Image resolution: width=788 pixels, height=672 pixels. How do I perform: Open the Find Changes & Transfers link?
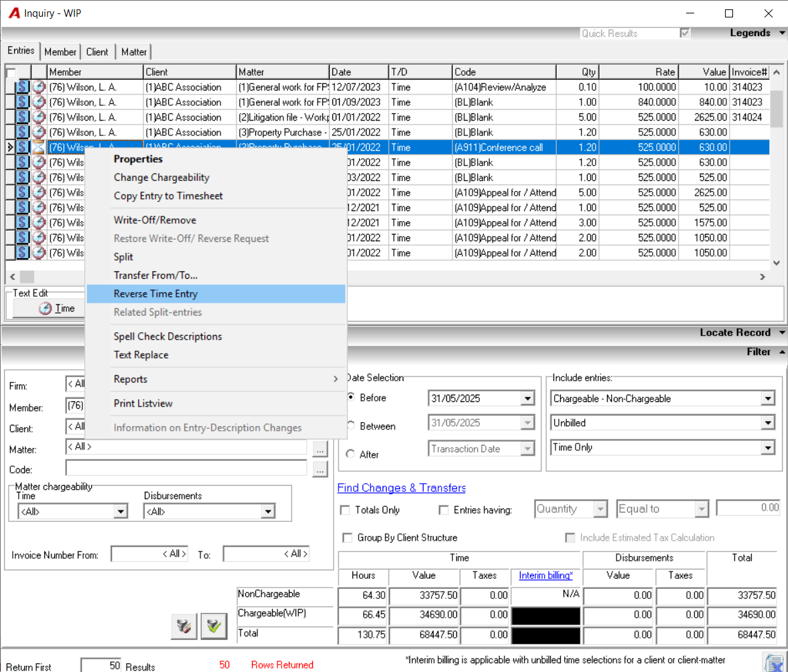(x=401, y=488)
